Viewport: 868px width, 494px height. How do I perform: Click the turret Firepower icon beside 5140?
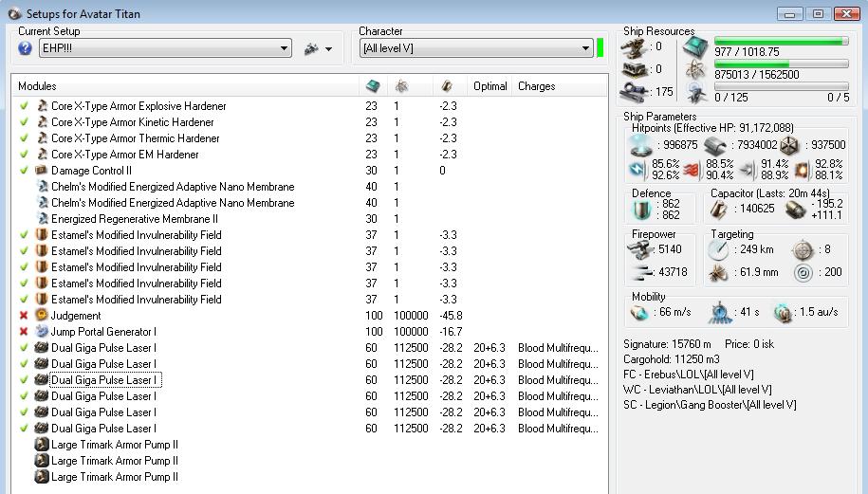coord(641,250)
